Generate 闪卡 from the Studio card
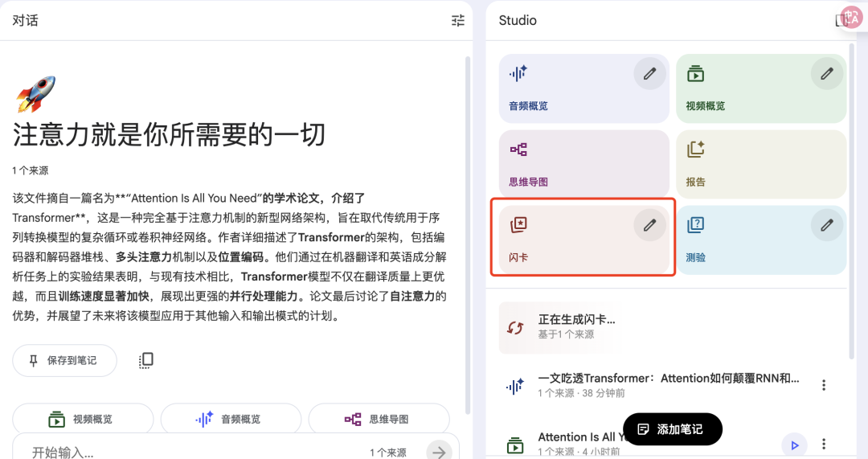 click(x=584, y=240)
